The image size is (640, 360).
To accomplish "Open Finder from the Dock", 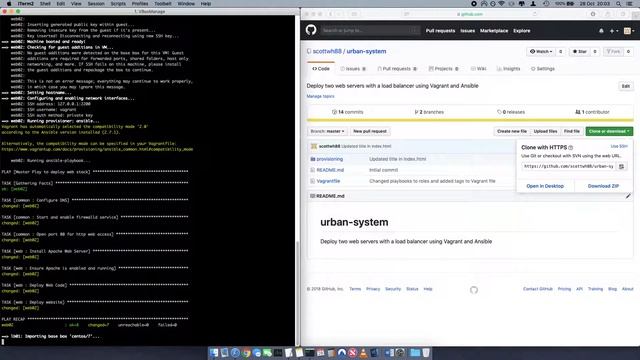I will pos(214,353).
